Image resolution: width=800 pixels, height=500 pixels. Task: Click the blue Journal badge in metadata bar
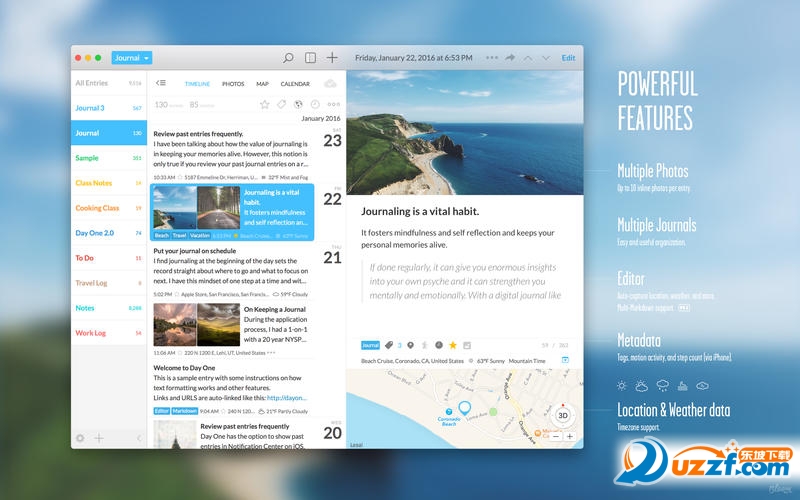click(370, 345)
